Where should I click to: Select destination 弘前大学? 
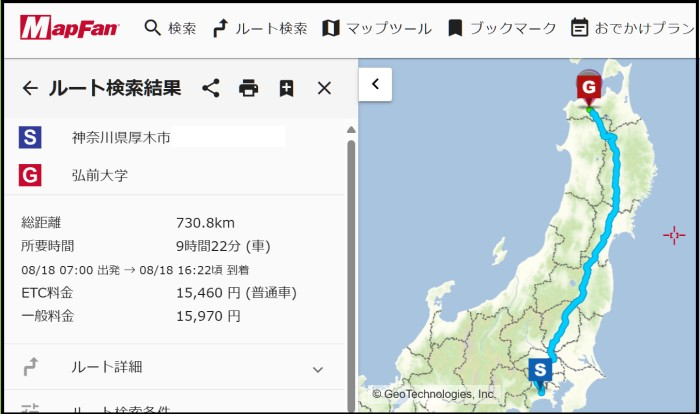point(100,175)
